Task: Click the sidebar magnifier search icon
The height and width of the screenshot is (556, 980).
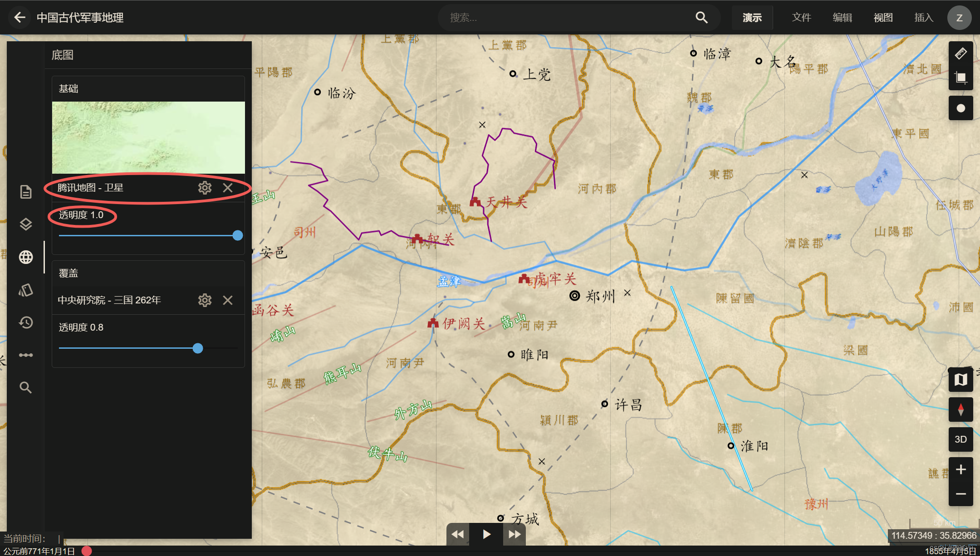Action: (x=26, y=388)
